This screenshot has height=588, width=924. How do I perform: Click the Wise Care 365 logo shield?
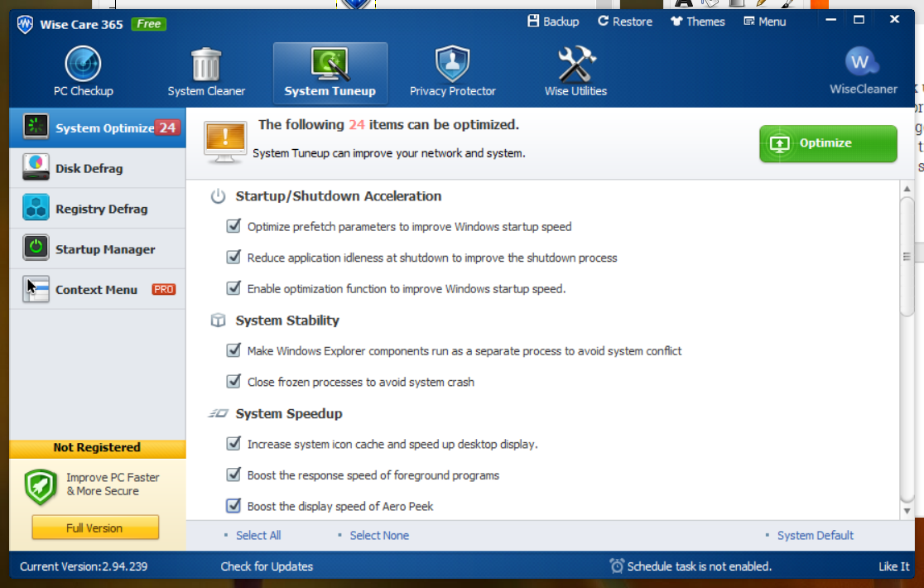[25, 24]
